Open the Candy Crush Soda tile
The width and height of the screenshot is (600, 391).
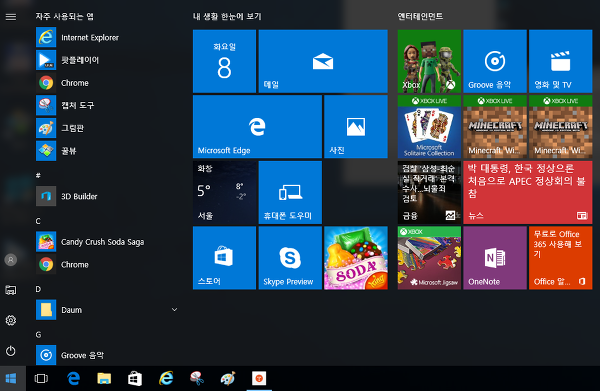(356, 258)
